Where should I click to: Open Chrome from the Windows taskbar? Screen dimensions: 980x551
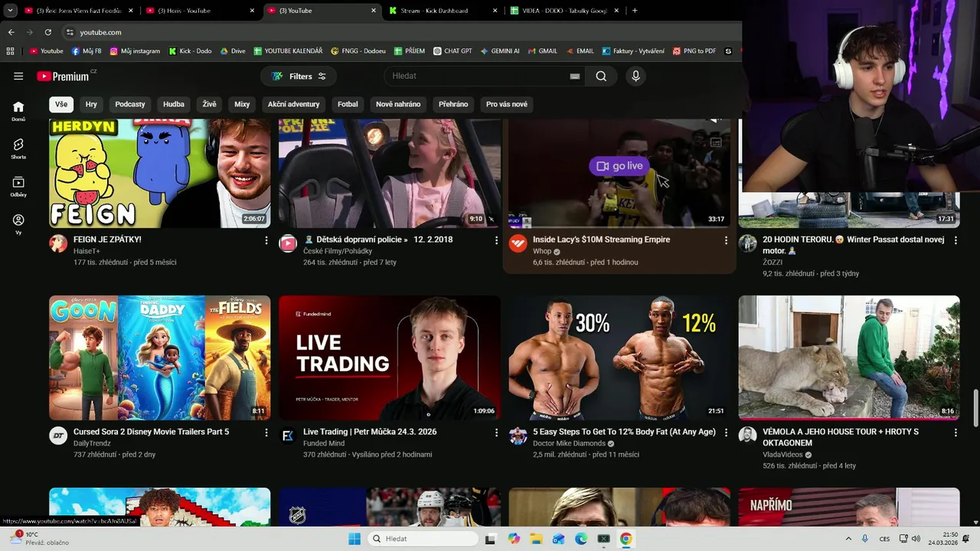point(626,539)
